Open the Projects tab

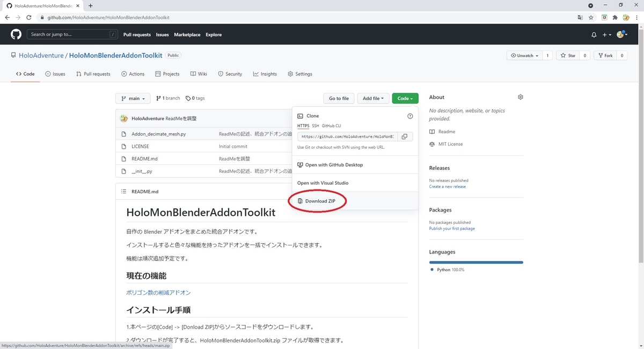tap(167, 74)
